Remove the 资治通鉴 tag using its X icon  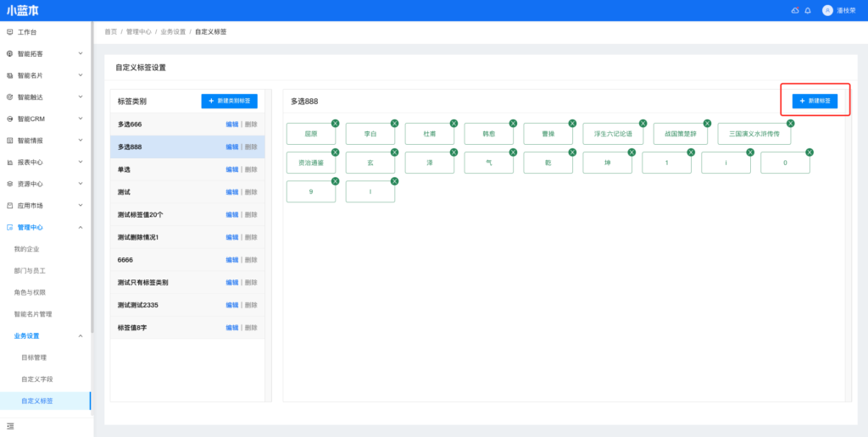(335, 152)
